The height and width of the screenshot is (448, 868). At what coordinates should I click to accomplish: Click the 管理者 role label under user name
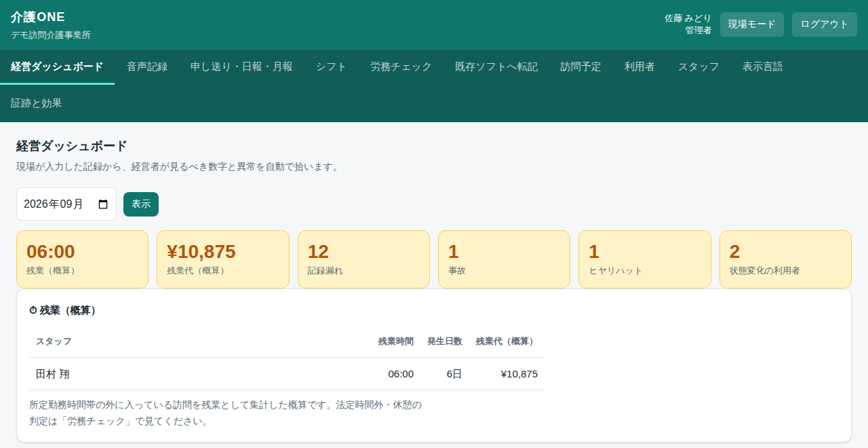click(x=698, y=31)
